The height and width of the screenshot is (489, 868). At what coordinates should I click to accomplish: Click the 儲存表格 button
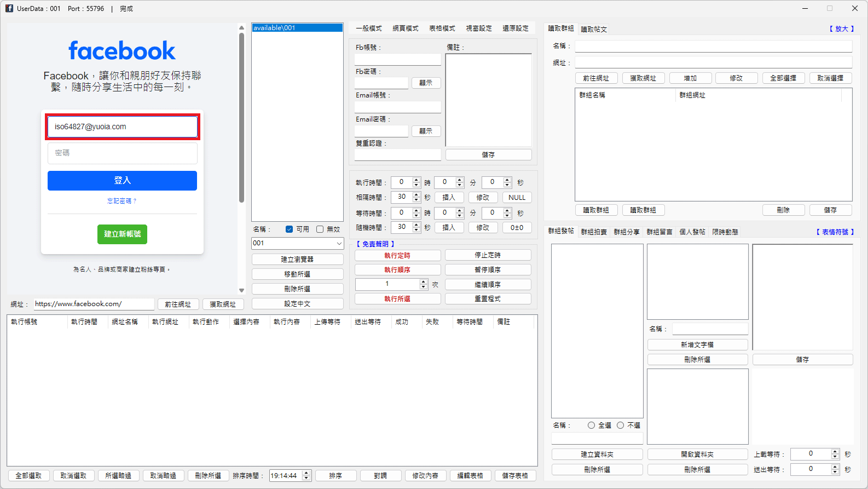[515, 476]
